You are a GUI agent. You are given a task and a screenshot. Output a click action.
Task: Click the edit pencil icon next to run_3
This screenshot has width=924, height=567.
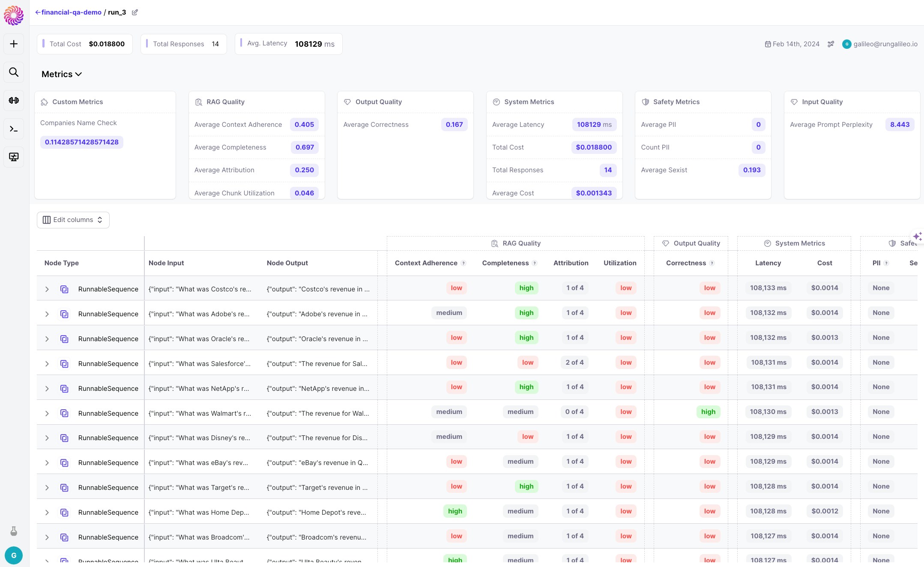(x=135, y=12)
